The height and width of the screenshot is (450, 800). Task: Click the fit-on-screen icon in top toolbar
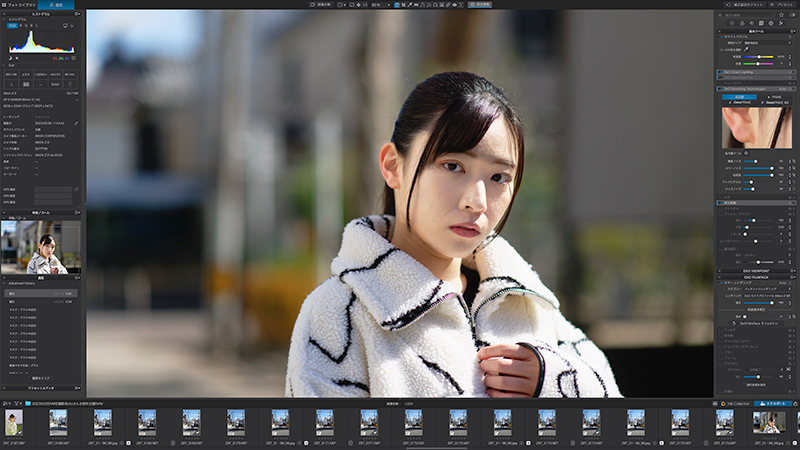(358, 5)
